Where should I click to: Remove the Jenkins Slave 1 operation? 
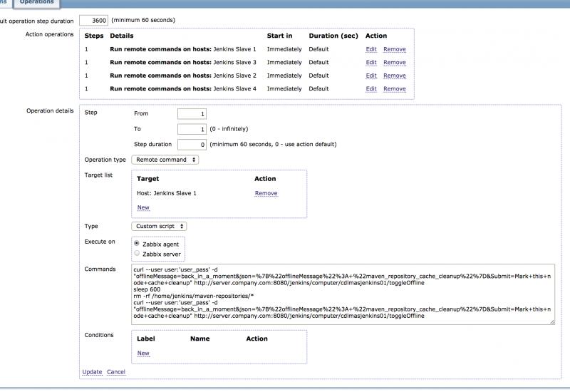394,49
